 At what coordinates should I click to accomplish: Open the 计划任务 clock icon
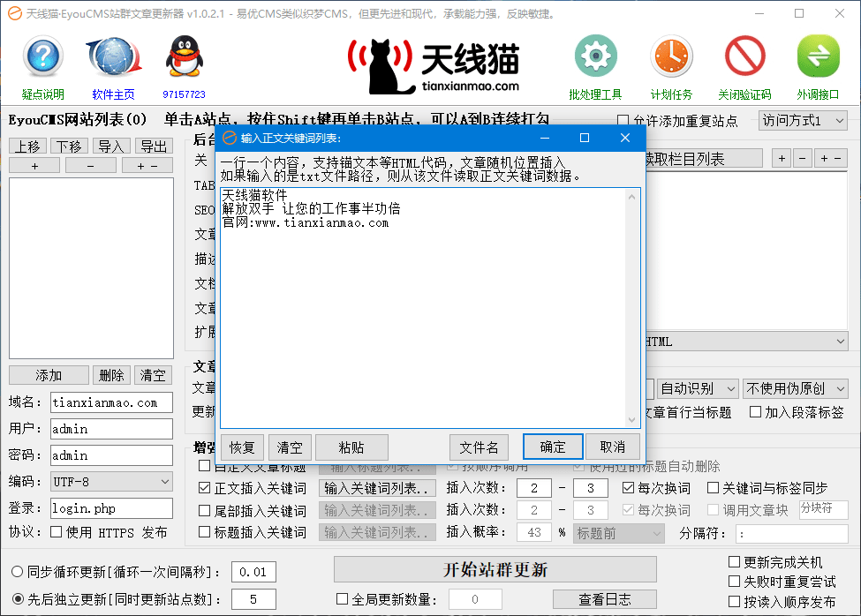(x=671, y=56)
